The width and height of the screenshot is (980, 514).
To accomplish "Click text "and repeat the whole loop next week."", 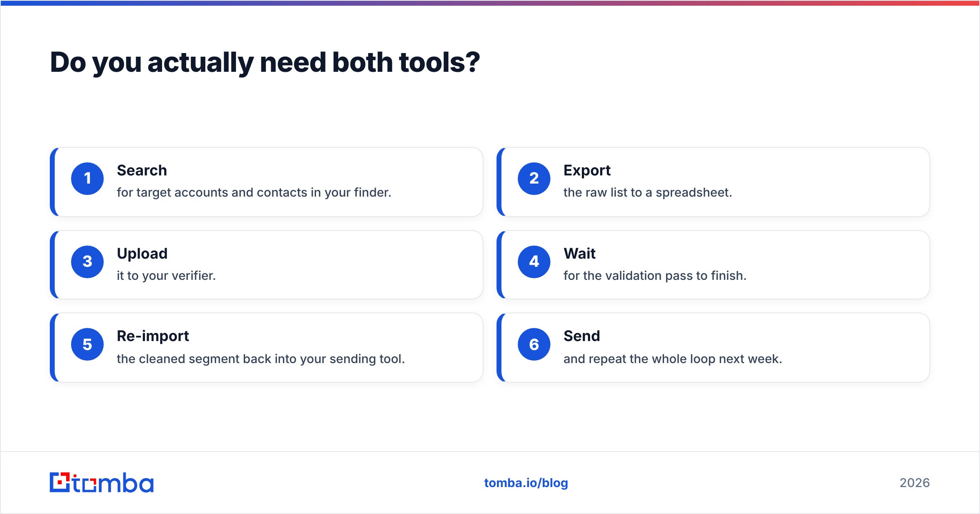I will coord(673,359).
